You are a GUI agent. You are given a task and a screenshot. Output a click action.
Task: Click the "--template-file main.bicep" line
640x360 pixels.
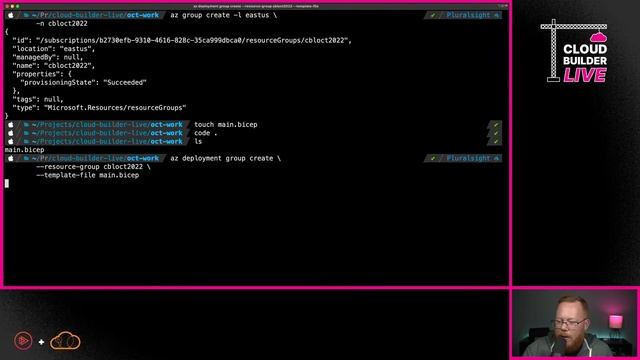87,175
